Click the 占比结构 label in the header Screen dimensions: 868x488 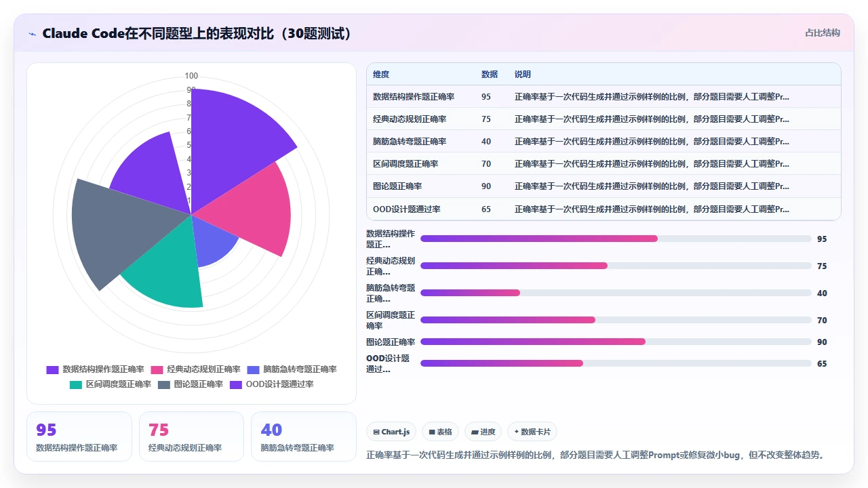pos(823,33)
